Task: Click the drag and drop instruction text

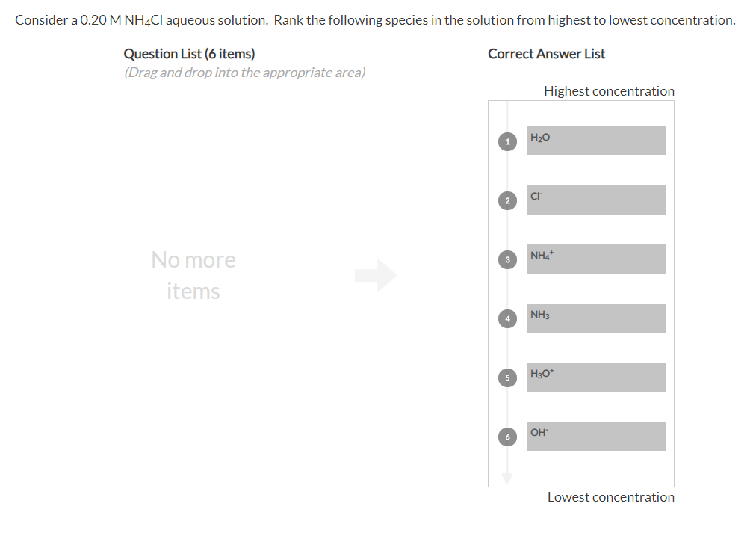Action: click(244, 73)
